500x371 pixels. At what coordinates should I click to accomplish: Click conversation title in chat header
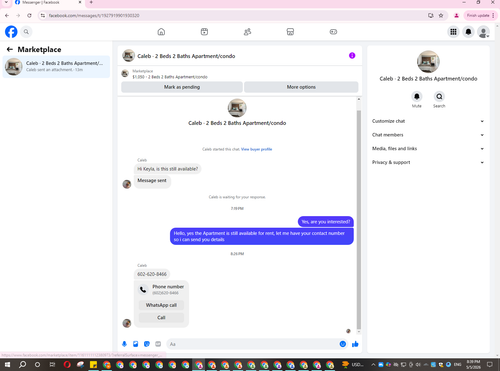pos(186,56)
